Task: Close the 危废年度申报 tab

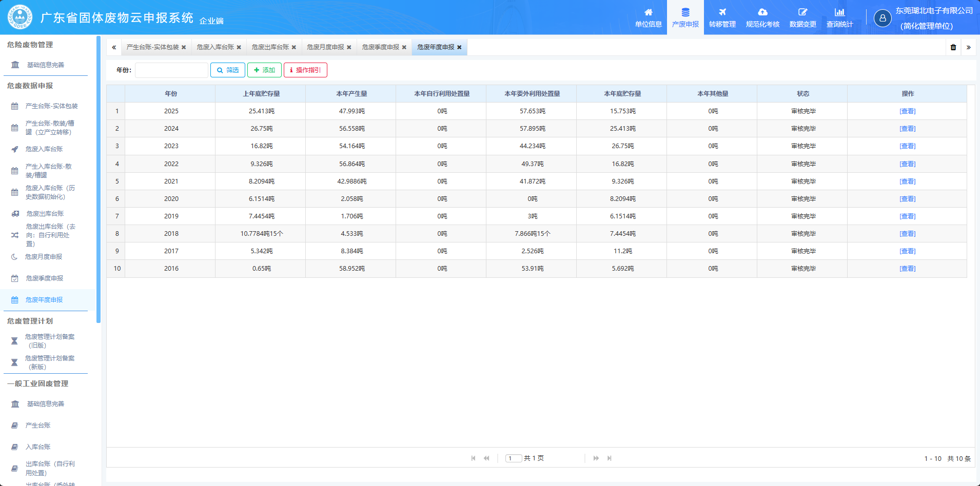Action: (459, 47)
